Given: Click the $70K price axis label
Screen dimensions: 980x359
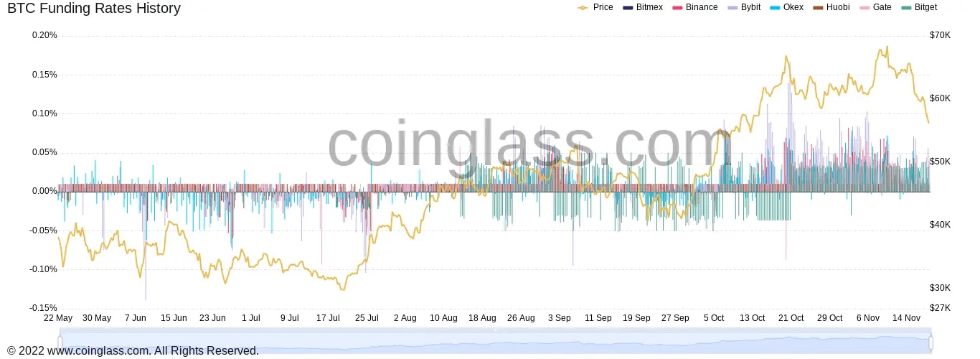Looking at the screenshot, I should click(x=940, y=35).
